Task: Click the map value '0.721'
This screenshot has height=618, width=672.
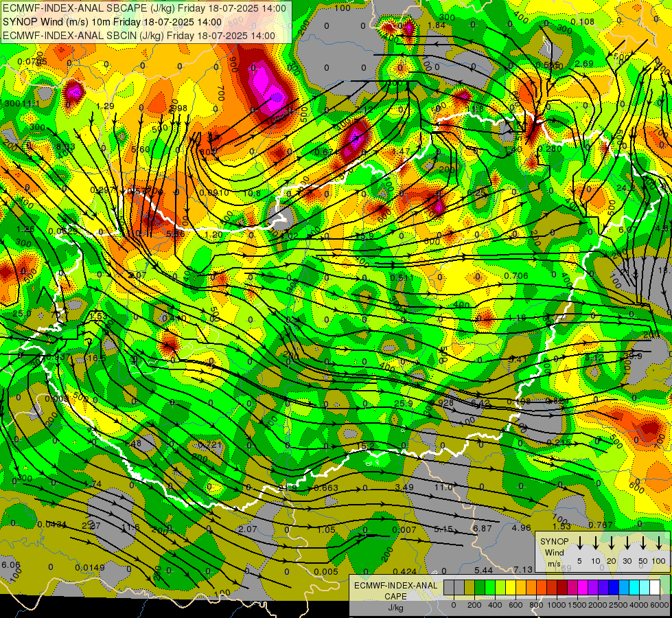Action: tap(210, 445)
